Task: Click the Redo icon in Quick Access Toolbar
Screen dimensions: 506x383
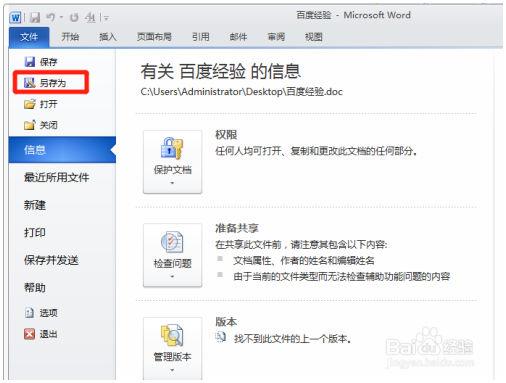Action: click(x=74, y=17)
